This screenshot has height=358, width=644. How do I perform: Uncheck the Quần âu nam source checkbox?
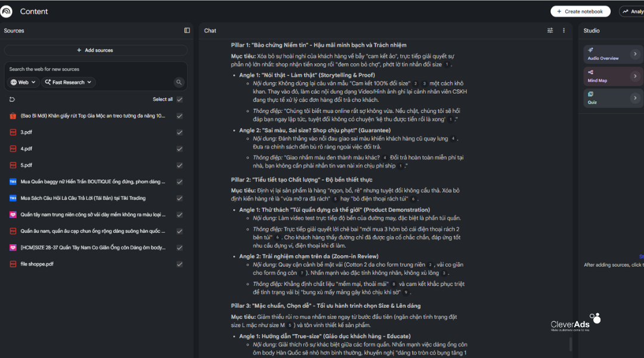coord(179,231)
